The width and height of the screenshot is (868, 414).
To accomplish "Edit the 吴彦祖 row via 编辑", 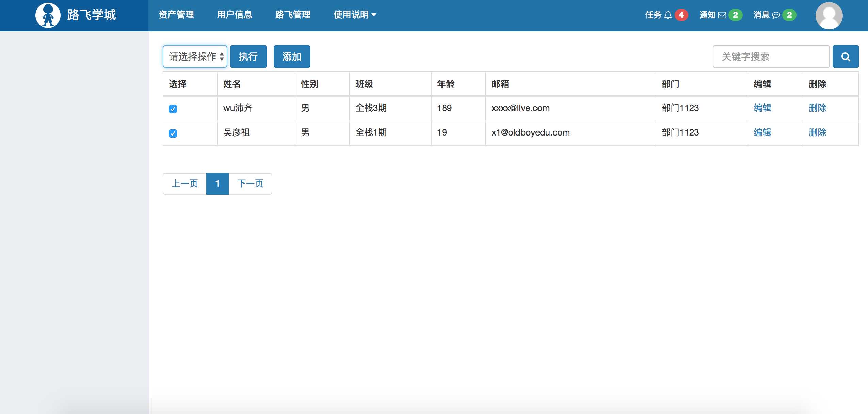I will pos(762,132).
